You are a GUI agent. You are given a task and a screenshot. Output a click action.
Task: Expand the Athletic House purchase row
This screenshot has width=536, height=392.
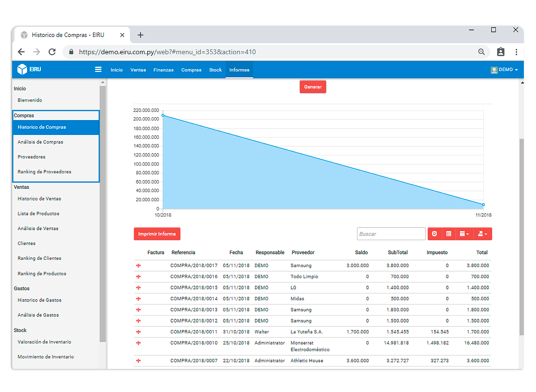tap(138, 360)
